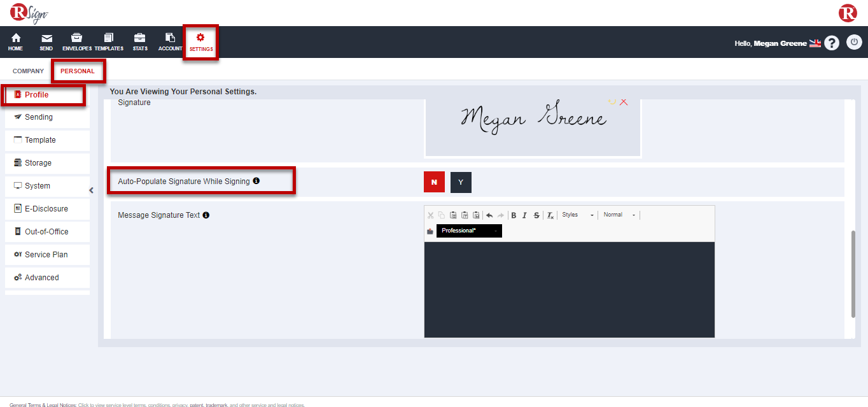This screenshot has width=868, height=407.
Task: Switch to the Company tab
Action: coord(29,71)
